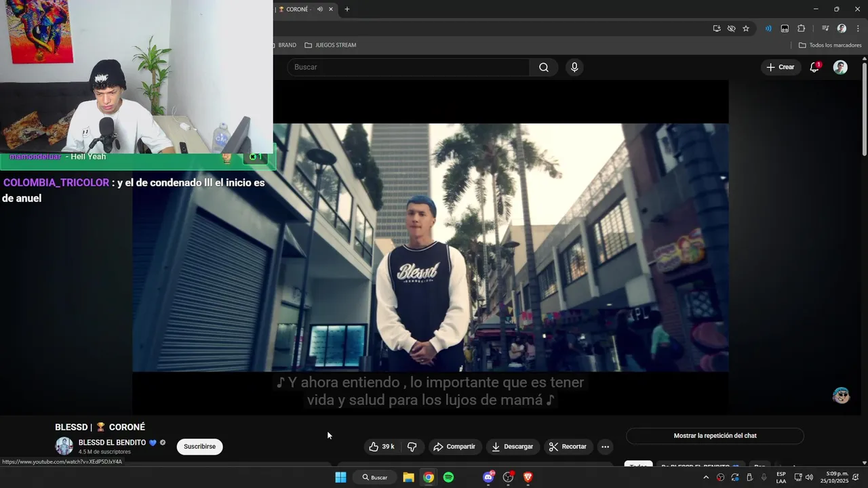The height and width of the screenshot is (488, 868).
Task: Click the YouTube search magnifier button
Action: pyautogui.click(x=544, y=67)
